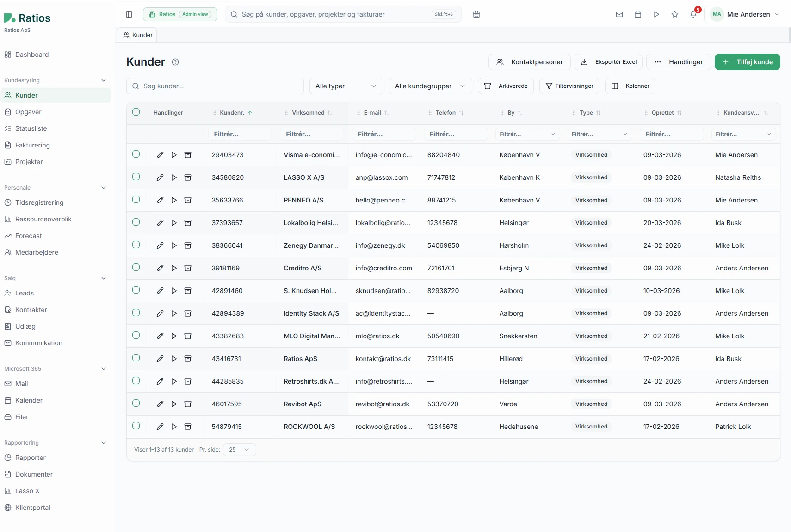This screenshot has width=791, height=532.
Task: Sort by Virksomhed column arrows
Action: [x=330, y=113]
